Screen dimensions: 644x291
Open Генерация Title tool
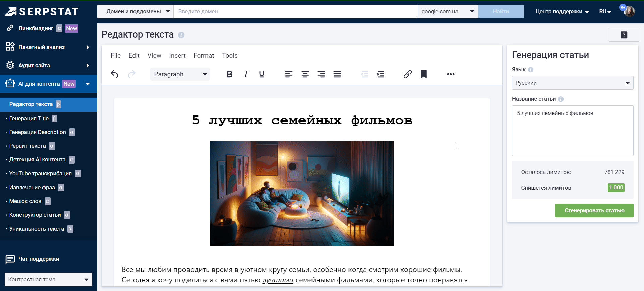tap(29, 118)
